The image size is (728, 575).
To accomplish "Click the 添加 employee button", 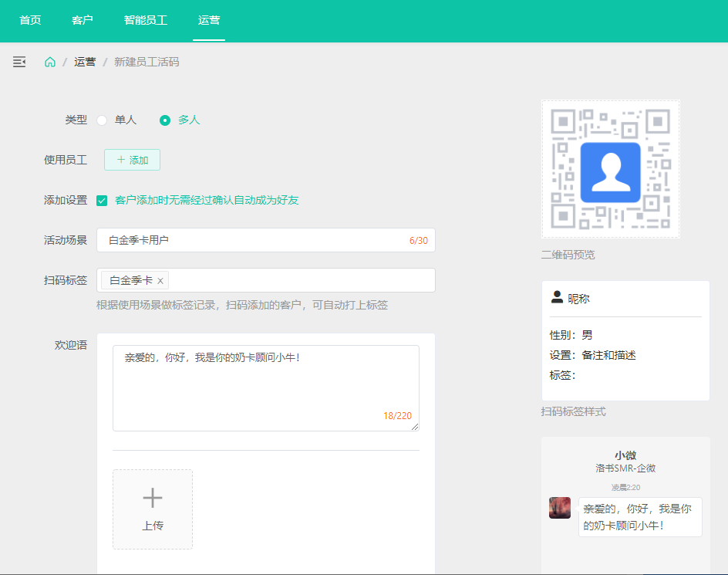I will [x=133, y=160].
